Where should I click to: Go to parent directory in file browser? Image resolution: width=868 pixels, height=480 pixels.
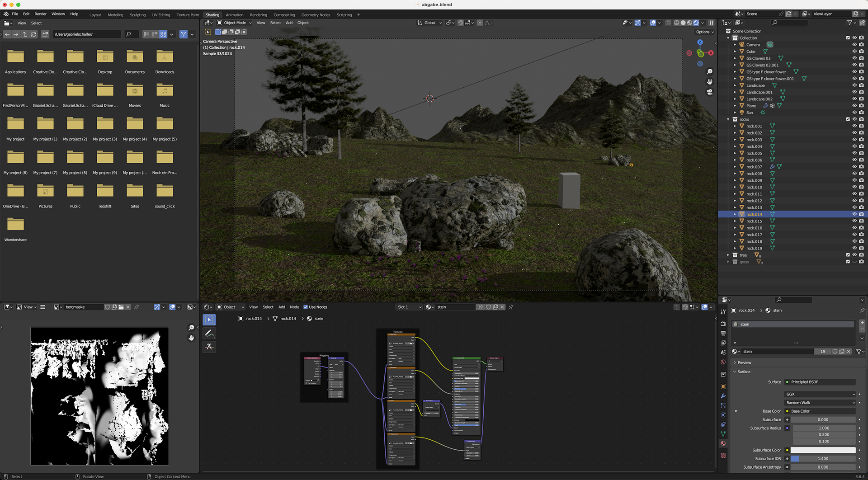coord(25,34)
